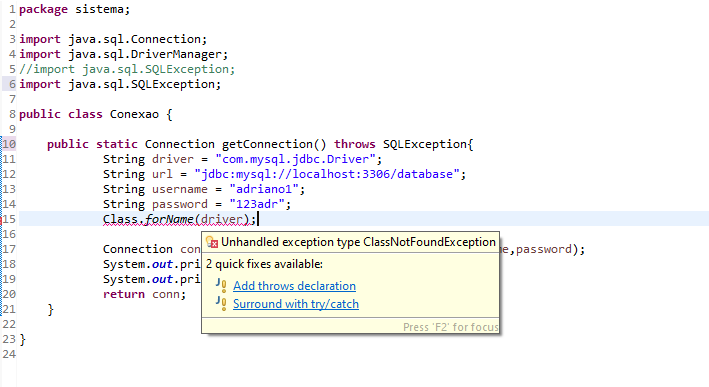Click the "adriano1" username string
Image resolution: width=709 pixels, height=387 pixels.
coord(264,189)
